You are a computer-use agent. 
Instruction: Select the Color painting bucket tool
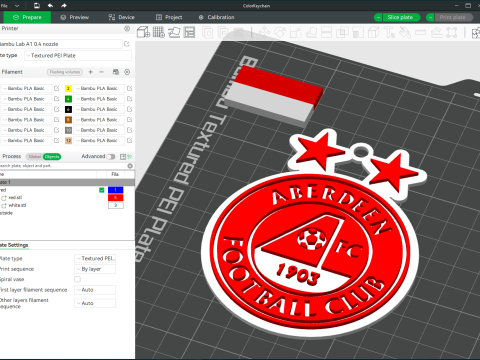pos(405,33)
